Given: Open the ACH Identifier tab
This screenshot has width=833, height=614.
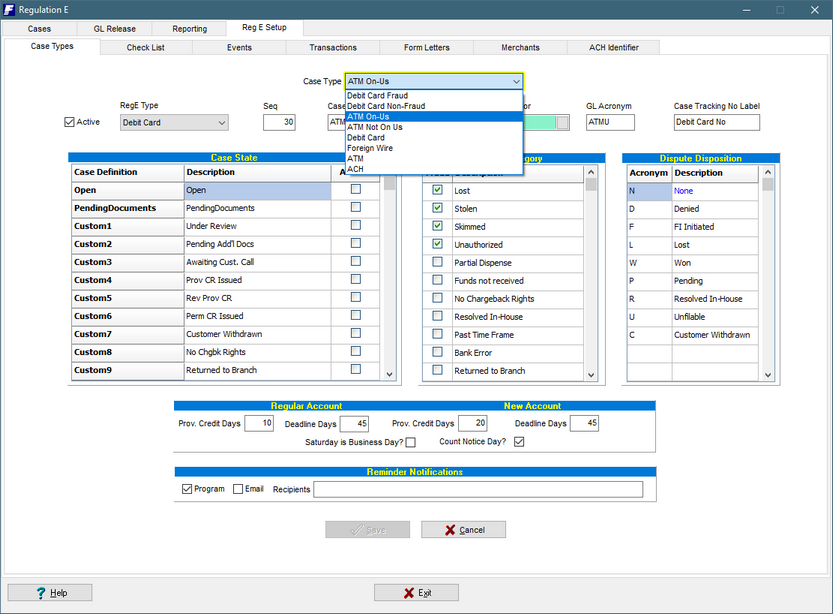Looking at the screenshot, I should pos(614,47).
